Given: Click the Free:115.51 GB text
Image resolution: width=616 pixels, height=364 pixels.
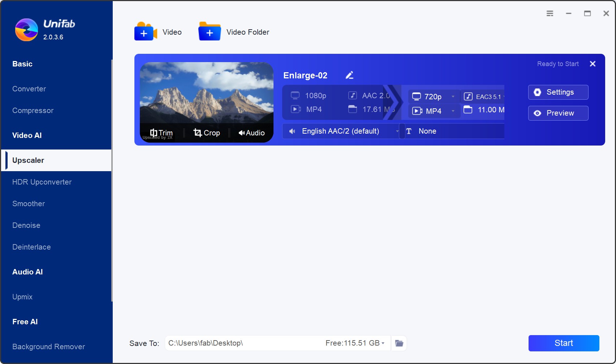Looking at the screenshot, I should coord(353,343).
